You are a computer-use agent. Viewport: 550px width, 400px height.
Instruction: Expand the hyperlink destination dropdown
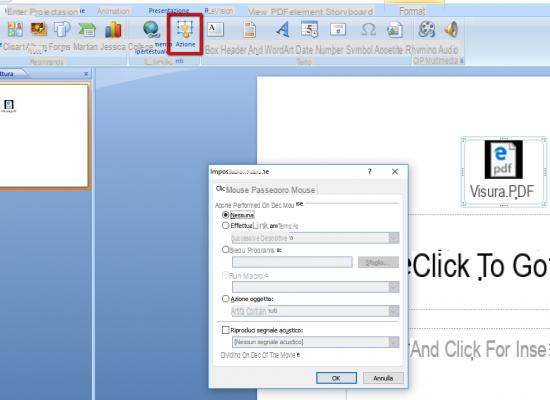394,238
